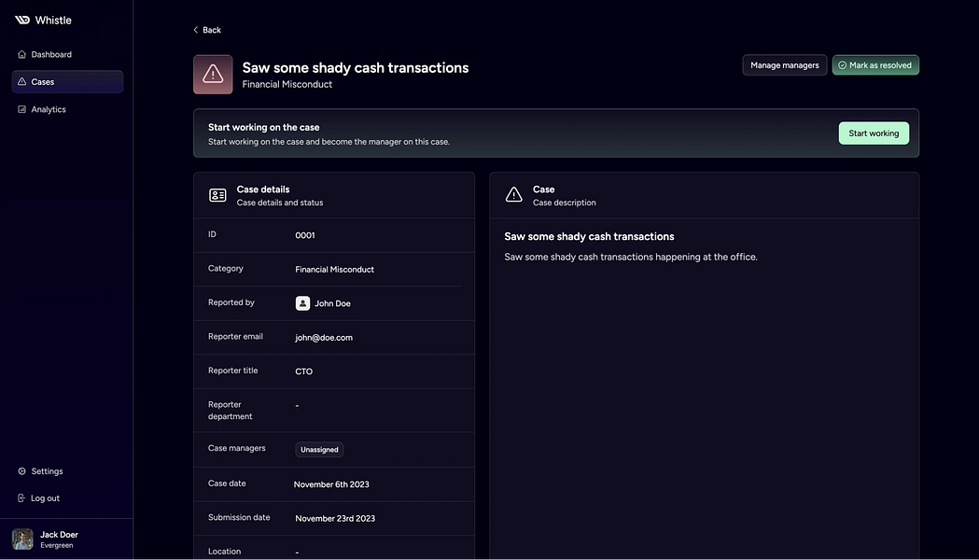979x560 pixels.
Task: Click the Whistle logo icon
Action: [22, 20]
